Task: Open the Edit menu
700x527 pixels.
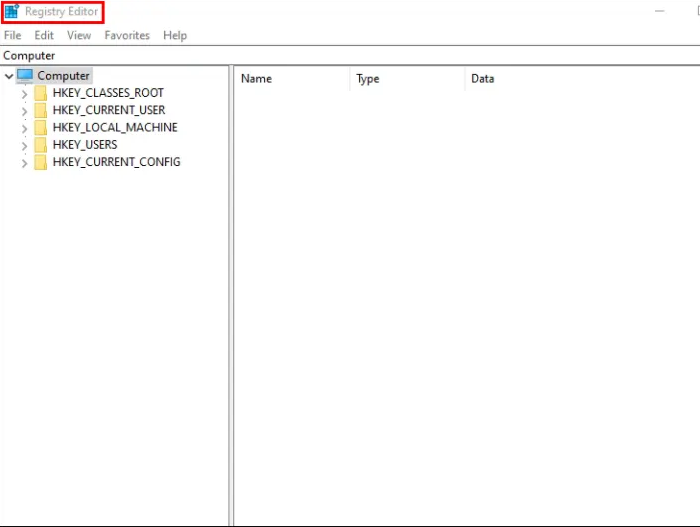Action: (44, 35)
